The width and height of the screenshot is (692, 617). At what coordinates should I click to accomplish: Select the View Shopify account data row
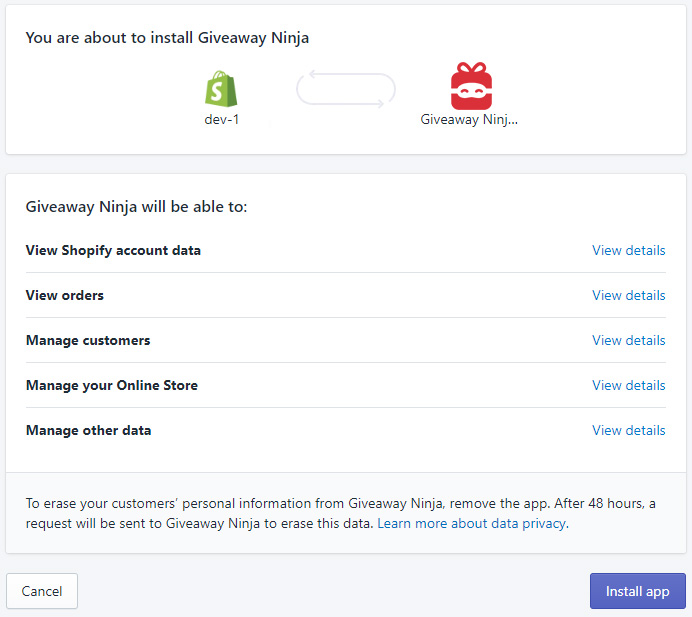(346, 250)
